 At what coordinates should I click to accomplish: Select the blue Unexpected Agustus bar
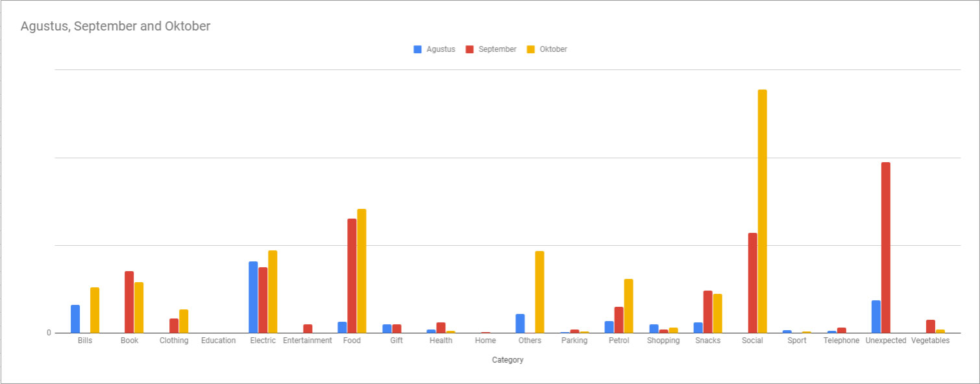coord(876,317)
